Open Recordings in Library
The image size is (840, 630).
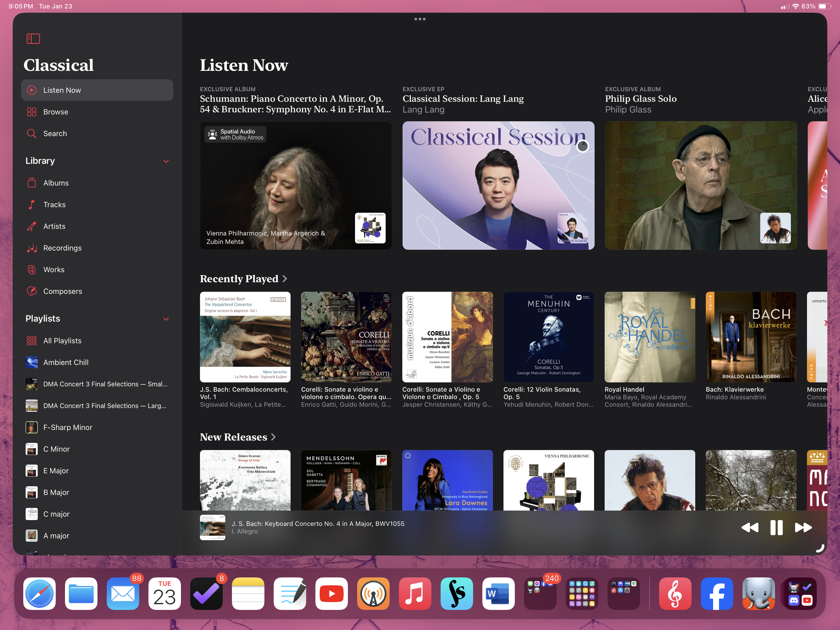[97, 248]
